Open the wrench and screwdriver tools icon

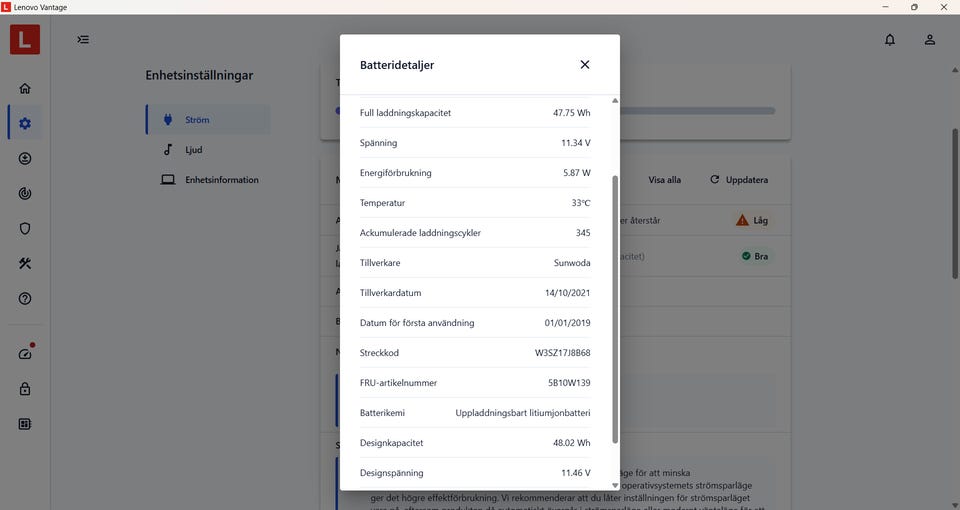(25, 263)
